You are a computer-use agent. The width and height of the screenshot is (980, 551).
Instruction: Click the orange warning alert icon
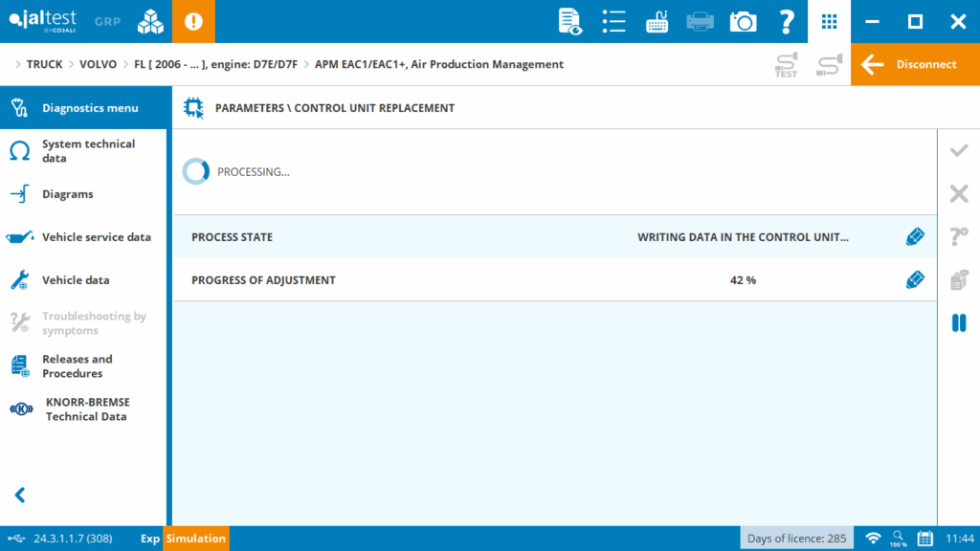(x=193, y=21)
